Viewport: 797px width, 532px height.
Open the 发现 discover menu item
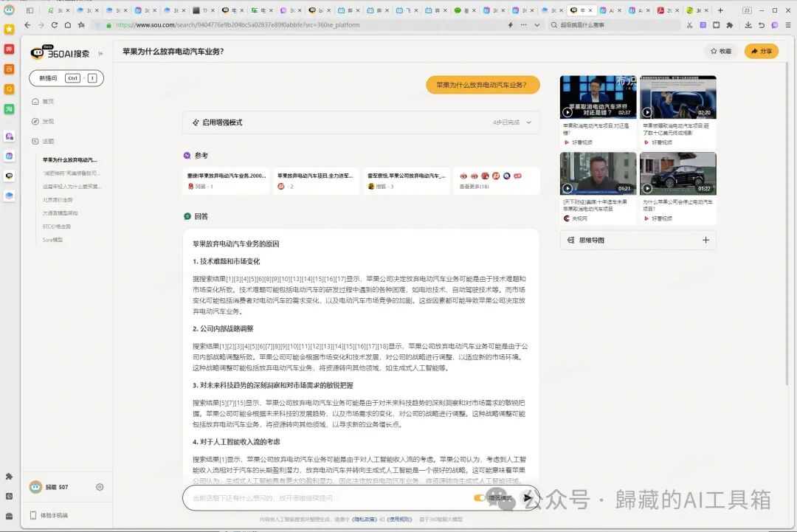pyautogui.click(x=44, y=122)
